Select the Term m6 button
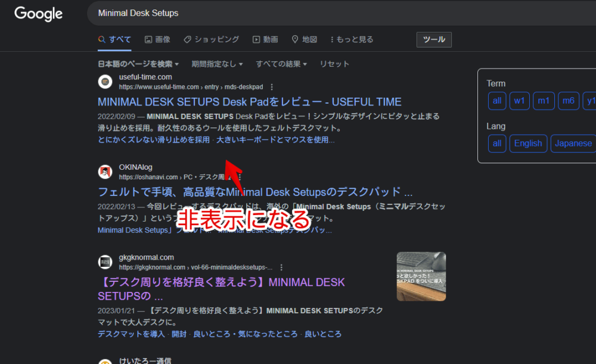This screenshot has width=596, height=364. [x=568, y=101]
